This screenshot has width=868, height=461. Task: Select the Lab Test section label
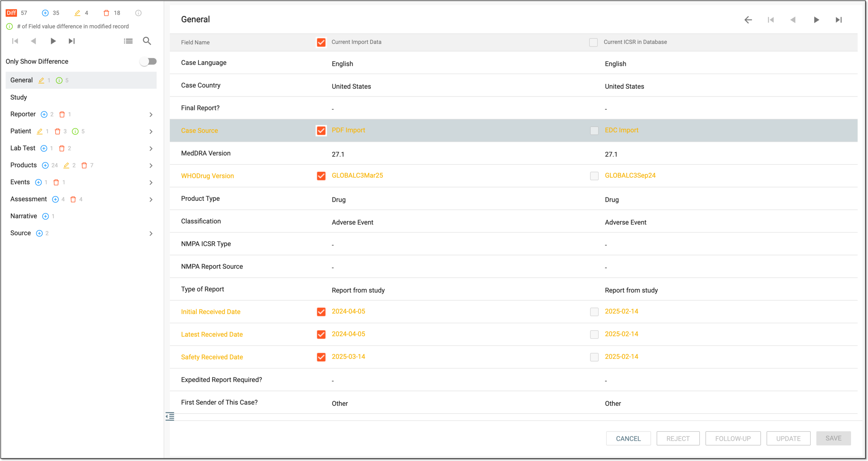(x=23, y=148)
